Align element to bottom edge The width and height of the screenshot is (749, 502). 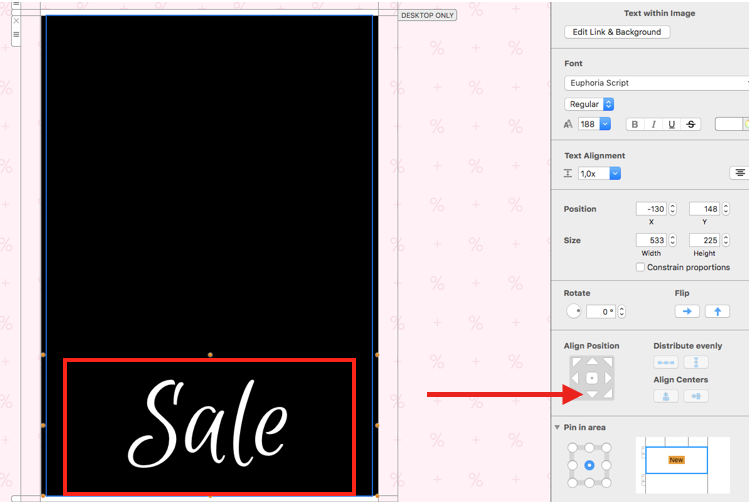pyautogui.click(x=592, y=395)
